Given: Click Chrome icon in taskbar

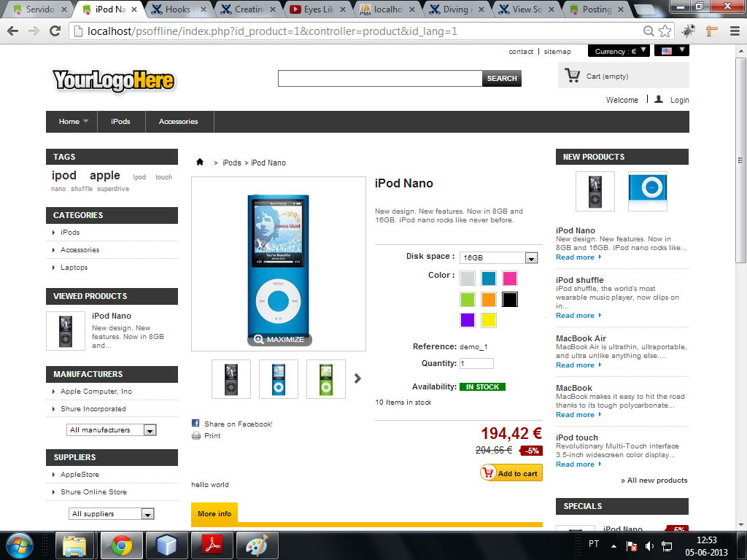Looking at the screenshot, I should [121, 545].
